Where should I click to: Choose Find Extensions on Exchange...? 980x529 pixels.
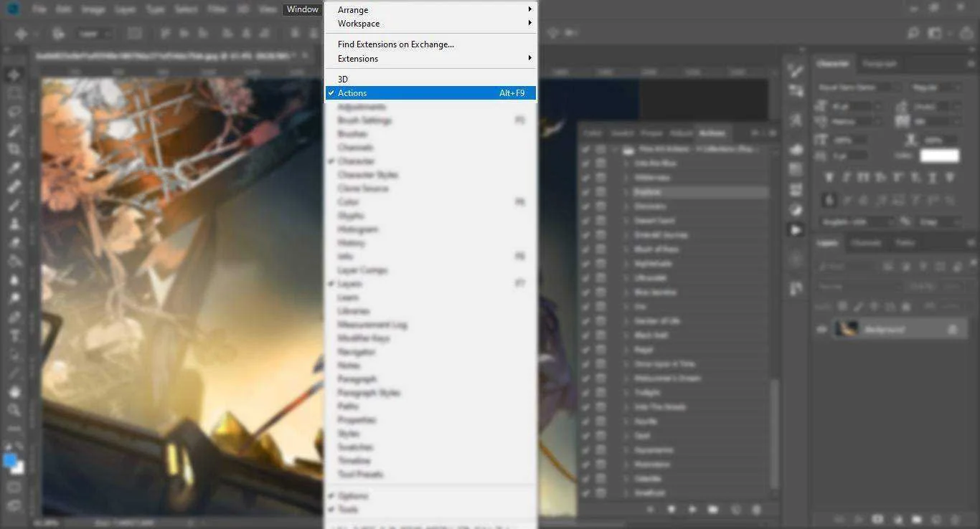pyautogui.click(x=430, y=44)
